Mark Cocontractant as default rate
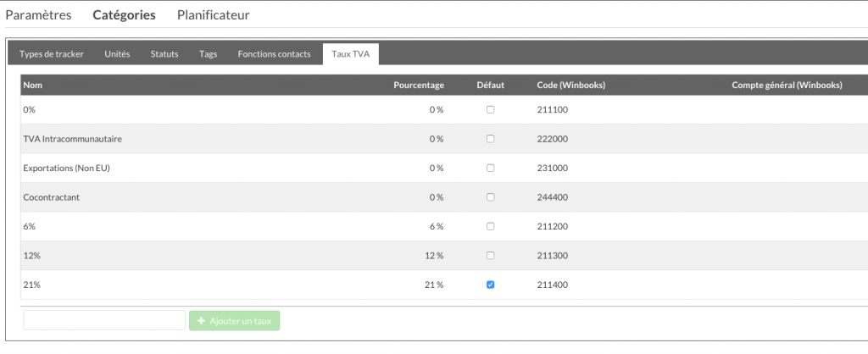The height and width of the screenshot is (354, 868). 490,197
